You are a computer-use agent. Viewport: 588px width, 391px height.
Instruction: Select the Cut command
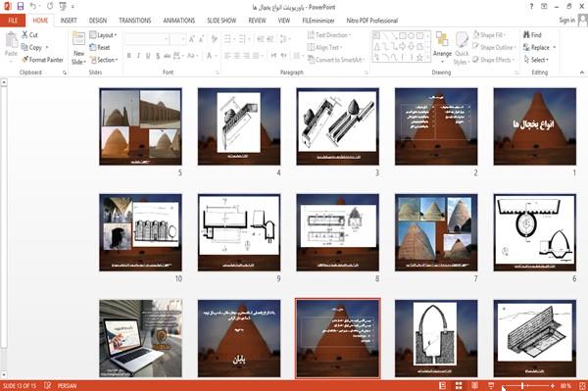tap(29, 35)
